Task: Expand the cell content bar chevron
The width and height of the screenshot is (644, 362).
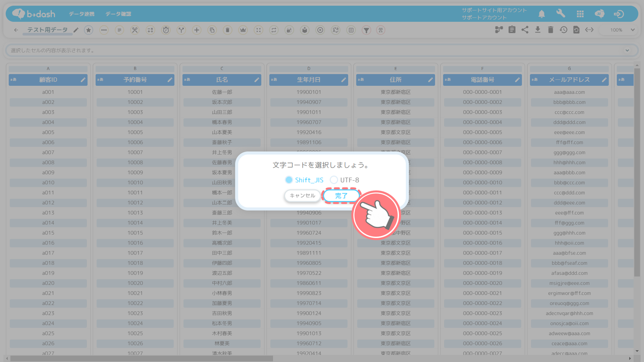Action: click(627, 50)
